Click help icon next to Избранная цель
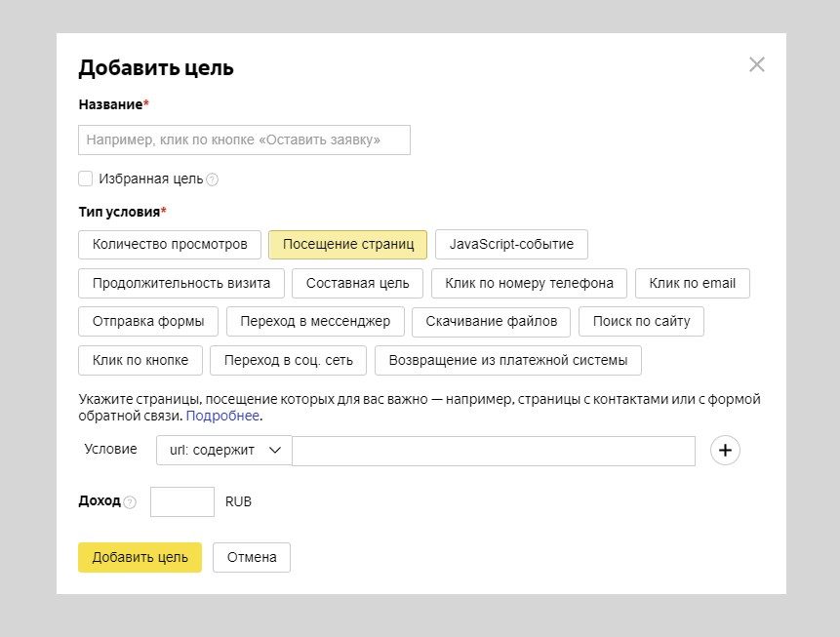840x637 pixels. coord(213,179)
